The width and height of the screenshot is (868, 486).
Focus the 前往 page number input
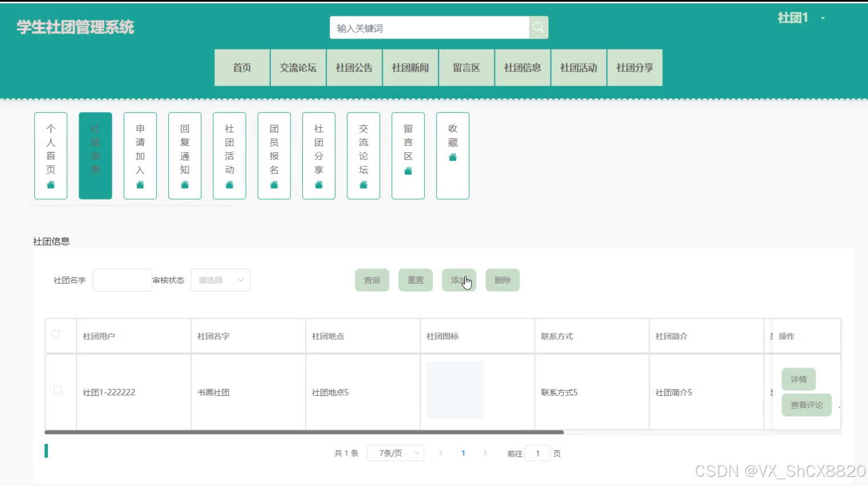pyautogui.click(x=537, y=453)
